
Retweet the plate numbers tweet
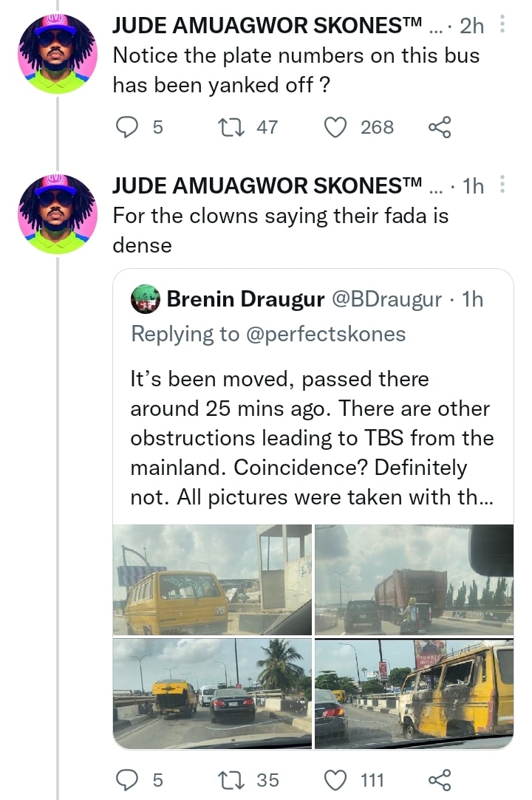coord(220,127)
